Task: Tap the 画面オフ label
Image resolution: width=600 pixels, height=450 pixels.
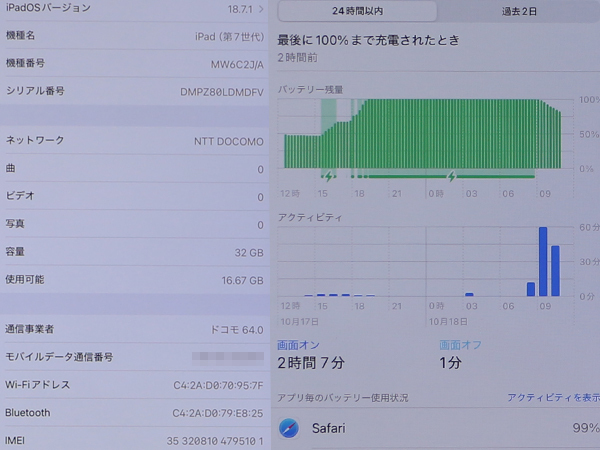Action: 460,345
